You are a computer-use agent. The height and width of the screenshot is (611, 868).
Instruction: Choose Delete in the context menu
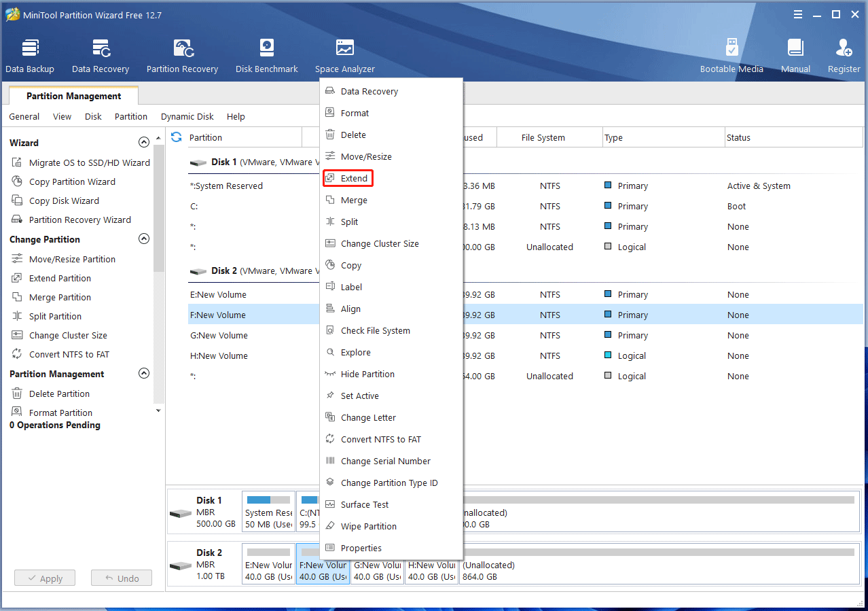[x=391, y=135]
